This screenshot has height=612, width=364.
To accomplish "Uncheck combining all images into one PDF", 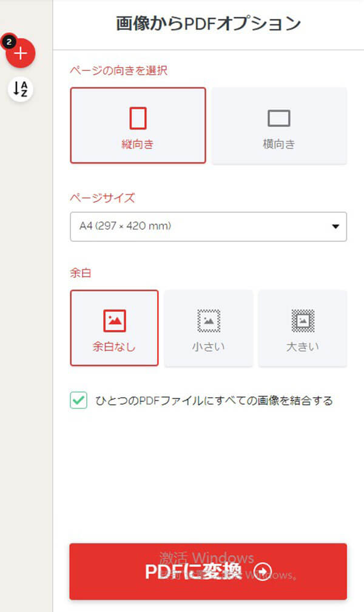I will pyautogui.click(x=78, y=401).
